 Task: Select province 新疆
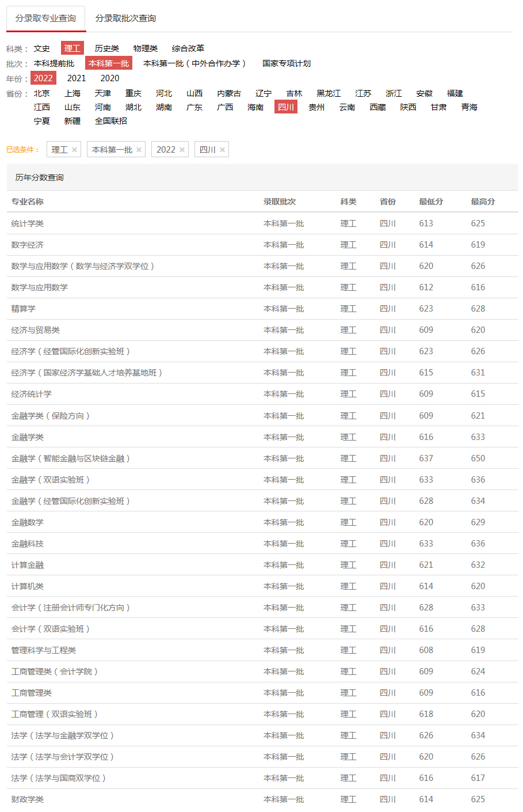72,121
